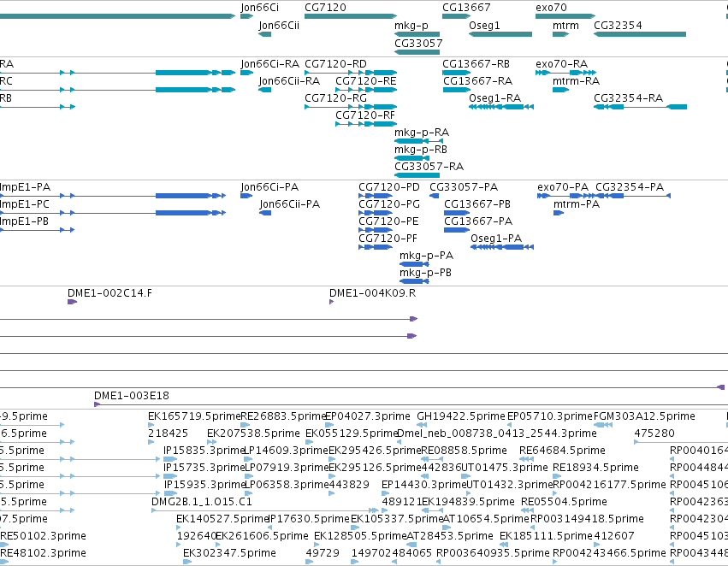Select EST FGM303A12.5prime
Image resolution: width=728 pixels, height=566 pixels.
click(x=603, y=425)
